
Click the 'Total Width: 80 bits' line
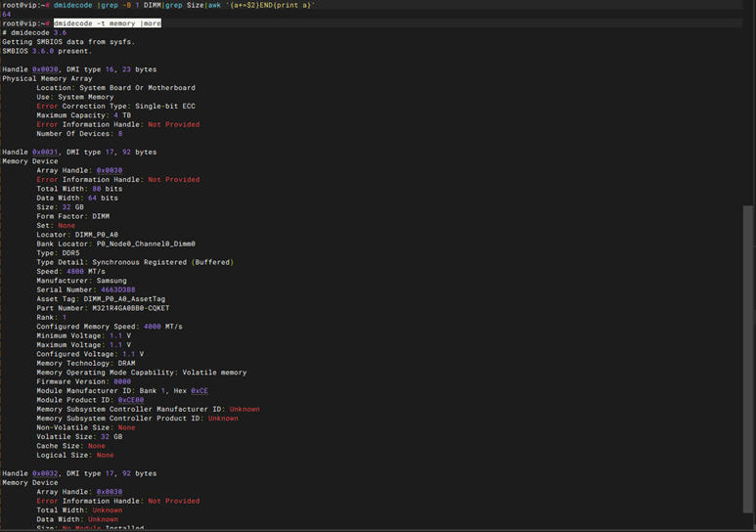tap(79, 189)
